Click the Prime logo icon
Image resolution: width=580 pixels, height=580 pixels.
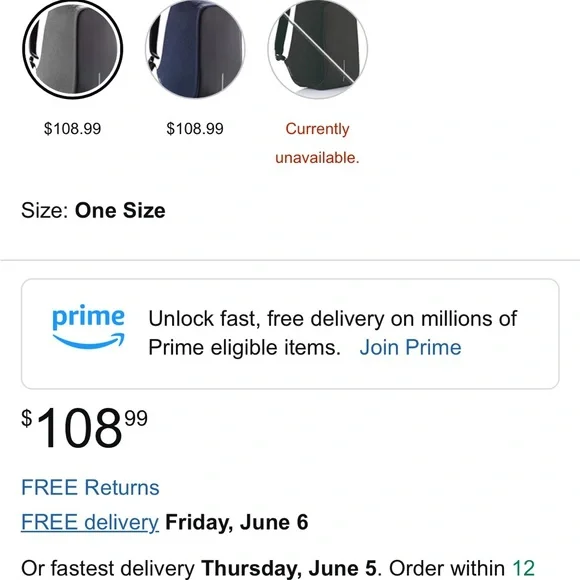coord(88,327)
